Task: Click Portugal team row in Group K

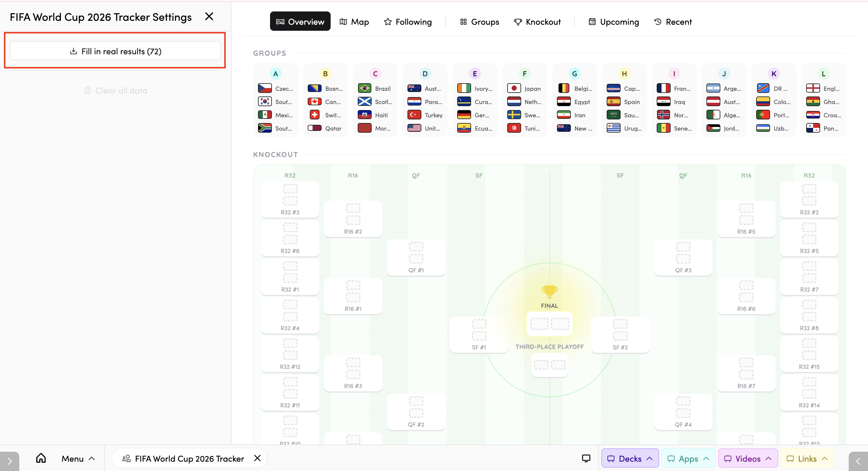Action: point(774,115)
